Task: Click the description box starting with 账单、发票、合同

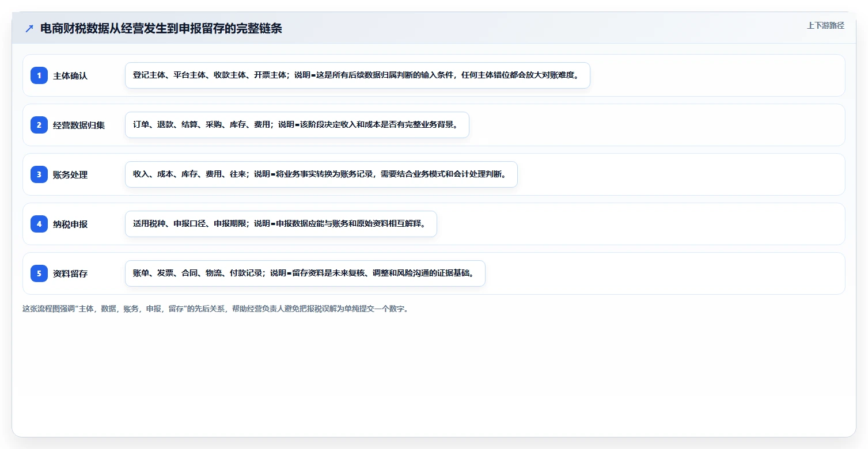Action: click(x=305, y=273)
